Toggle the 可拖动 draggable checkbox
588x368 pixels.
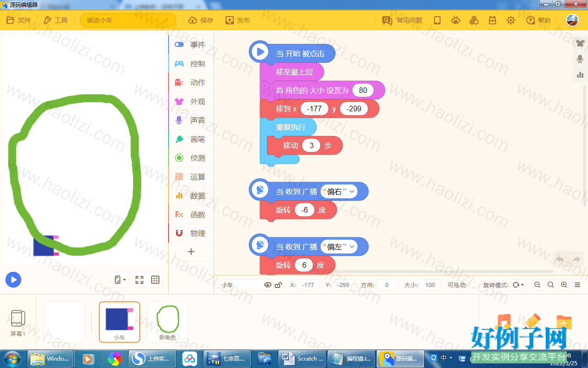(x=472, y=285)
